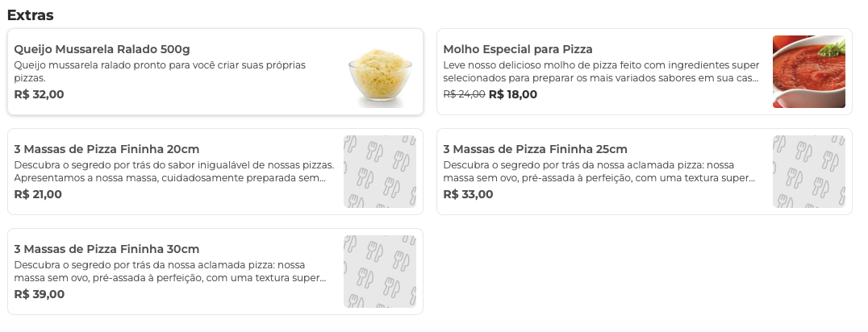Open Molho Especial para Pizza title

click(518, 49)
